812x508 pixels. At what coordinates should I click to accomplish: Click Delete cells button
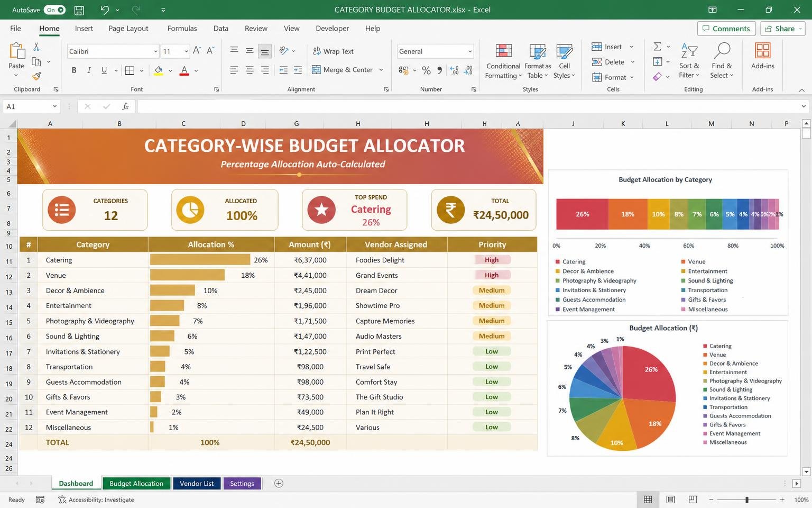point(608,62)
